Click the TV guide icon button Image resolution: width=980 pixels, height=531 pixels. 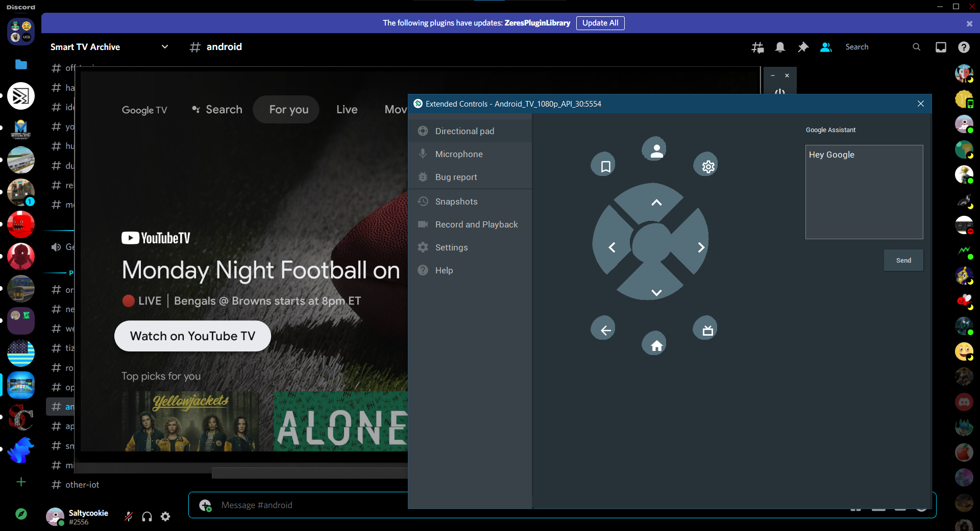tap(707, 330)
